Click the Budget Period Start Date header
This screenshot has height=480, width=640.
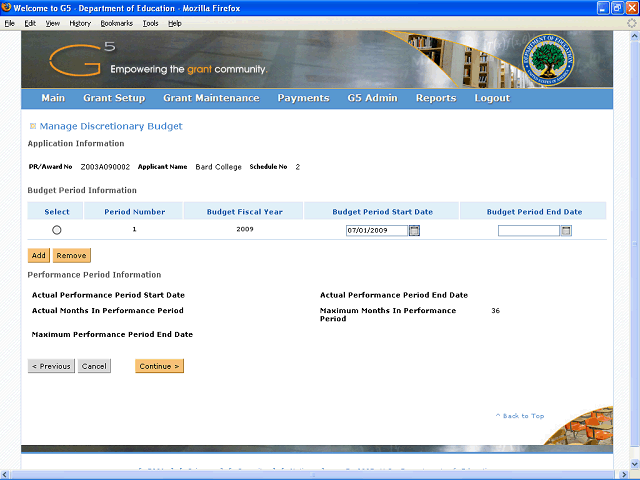click(382, 212)
